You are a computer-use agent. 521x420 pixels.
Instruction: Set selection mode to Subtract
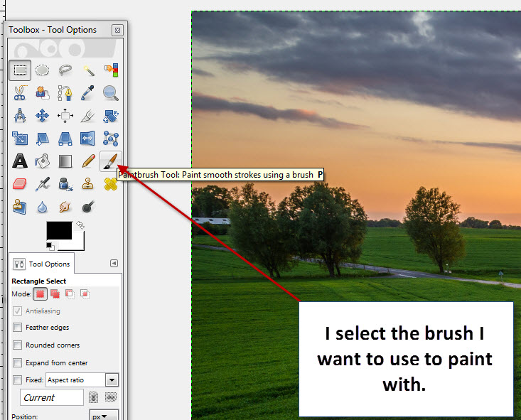click(x=70, y=294)
